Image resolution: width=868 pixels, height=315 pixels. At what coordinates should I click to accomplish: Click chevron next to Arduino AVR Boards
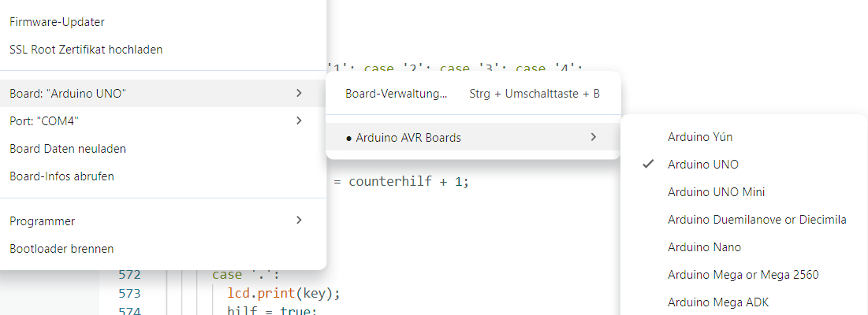click(594, 136)
